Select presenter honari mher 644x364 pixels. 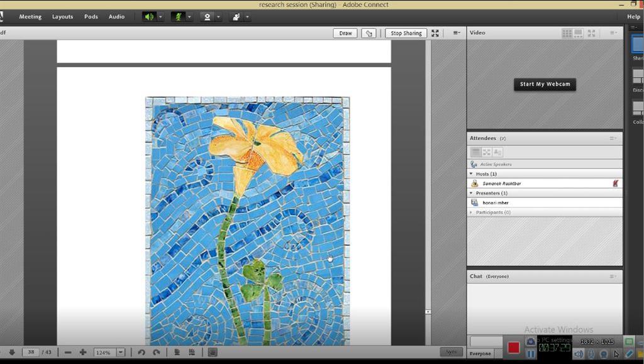point(545,202)
